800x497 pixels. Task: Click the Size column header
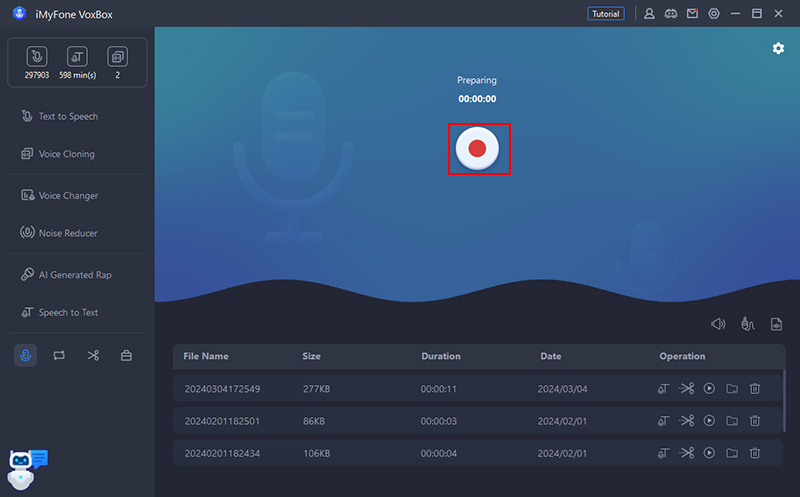pyautogui.click(x=311, y=356)
